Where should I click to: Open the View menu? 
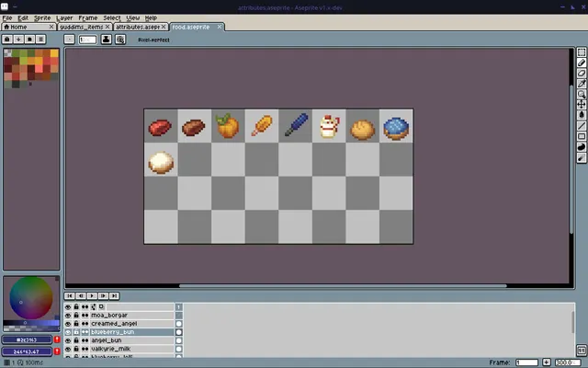pos(132,18)
